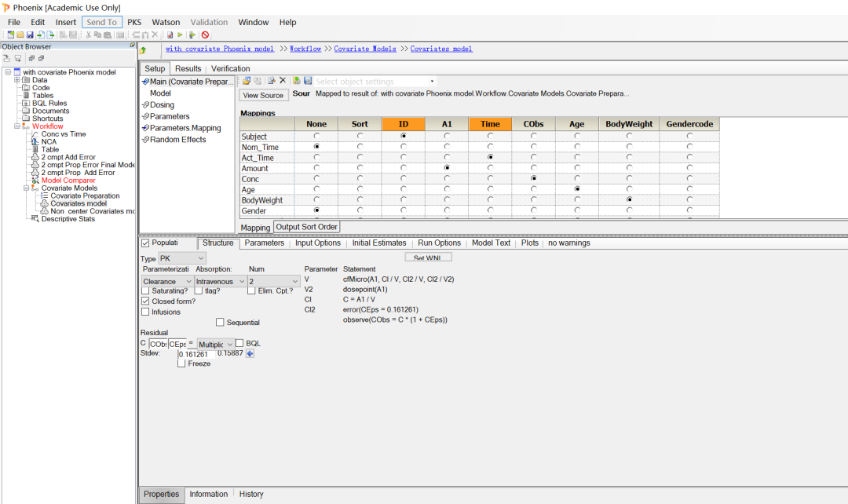This screenshot has width=848, height=504.
Task: Click the Workflow breadcrumb link
Action: point(305,49)
